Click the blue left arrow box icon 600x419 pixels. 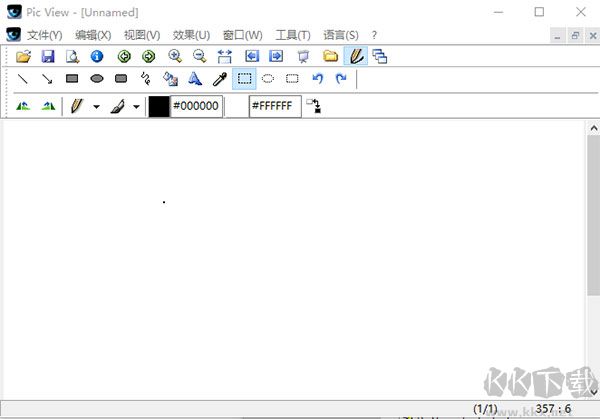(252, 56)
